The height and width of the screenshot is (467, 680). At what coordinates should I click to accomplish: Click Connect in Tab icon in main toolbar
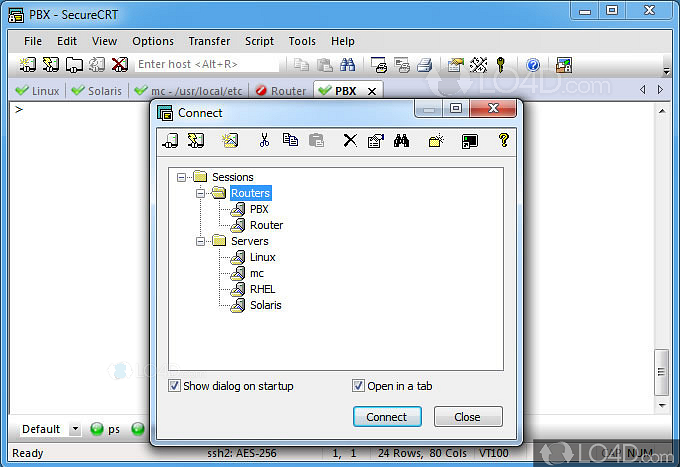(74, 65)
